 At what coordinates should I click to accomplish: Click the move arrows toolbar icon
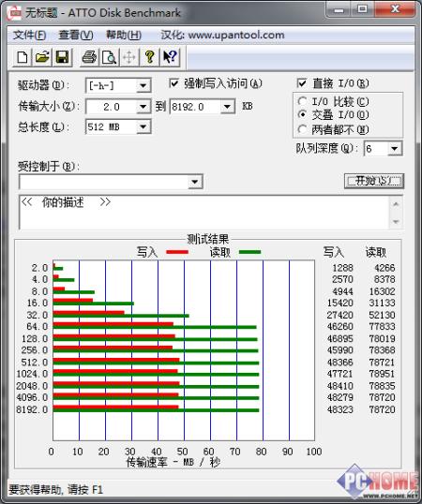[129, 57]
